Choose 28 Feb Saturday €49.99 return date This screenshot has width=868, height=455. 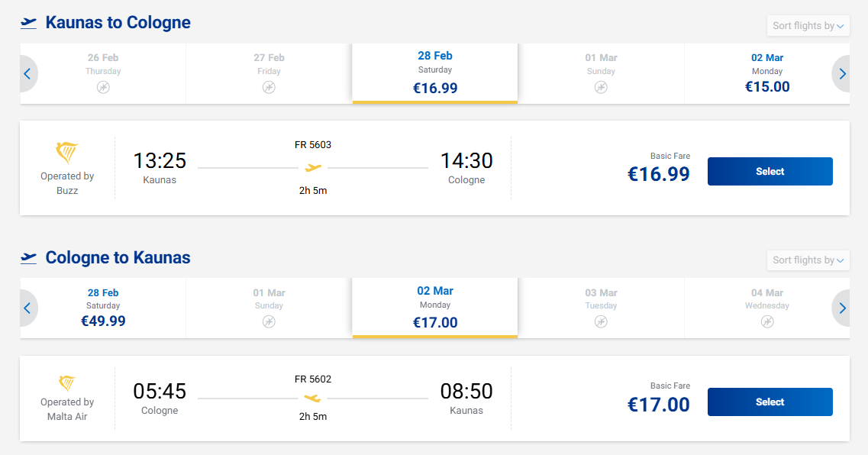(103, 308)
